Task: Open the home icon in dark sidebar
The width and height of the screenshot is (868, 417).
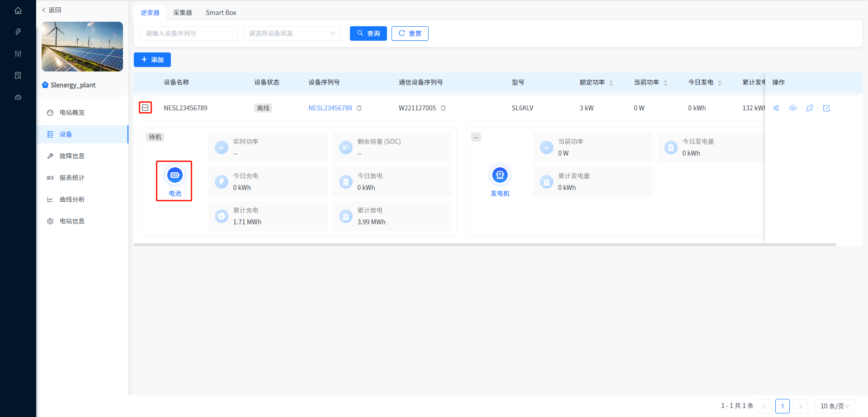Action: (18, 10)
